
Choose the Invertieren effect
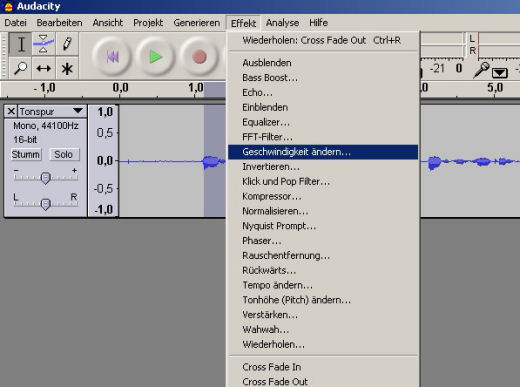pyautogui.click(x=323, y=167)
